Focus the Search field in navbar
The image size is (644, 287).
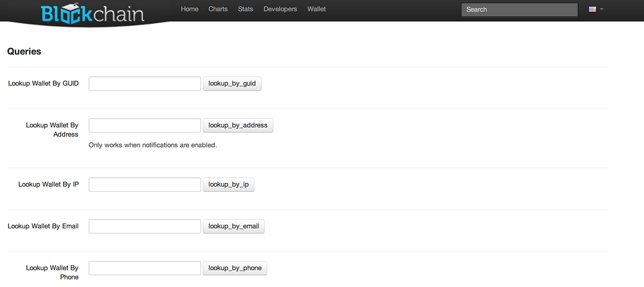520,10
